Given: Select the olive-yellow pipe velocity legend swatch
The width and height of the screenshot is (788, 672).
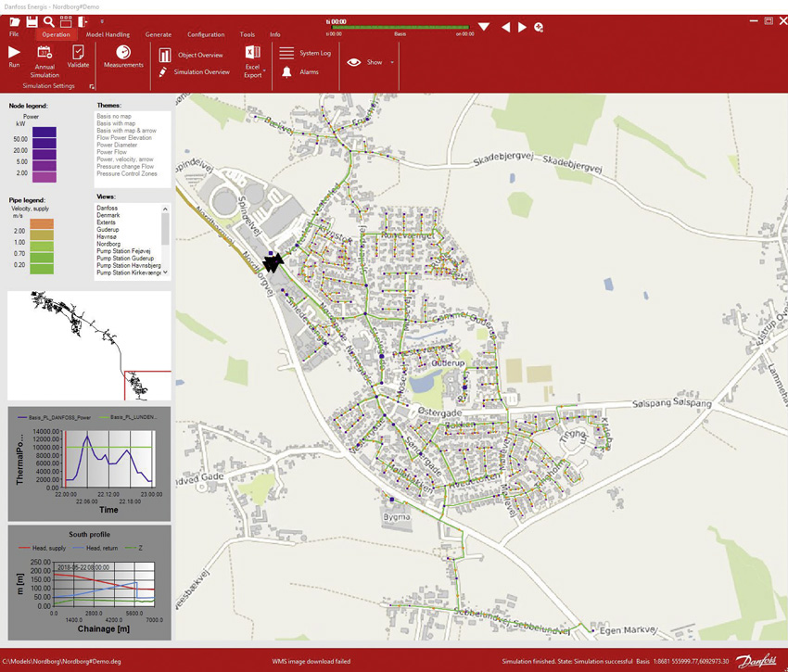Looking at the screenshot, I should coord(42,235).
